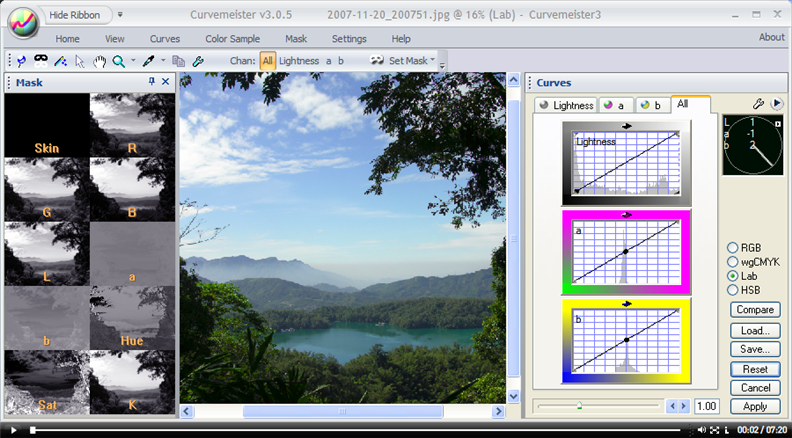Click the blue play arrow in Curves panel
The height and width of the screenshot is (438, 792).
(776, 104)
